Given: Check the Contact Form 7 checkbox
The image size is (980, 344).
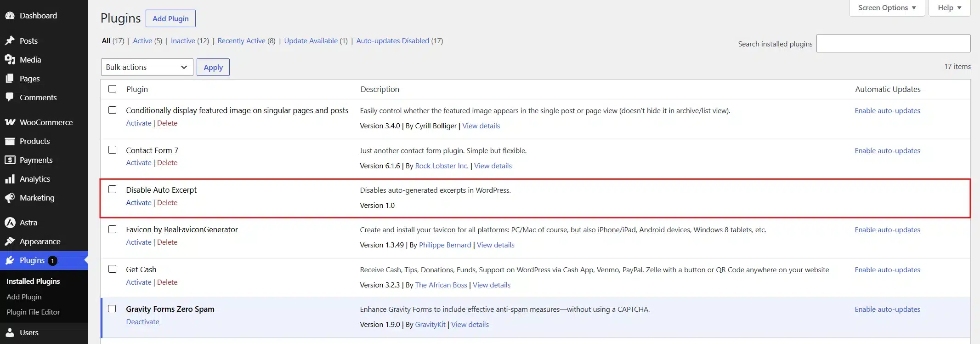Looking at the screenshot, I should [x=112, y=150].
